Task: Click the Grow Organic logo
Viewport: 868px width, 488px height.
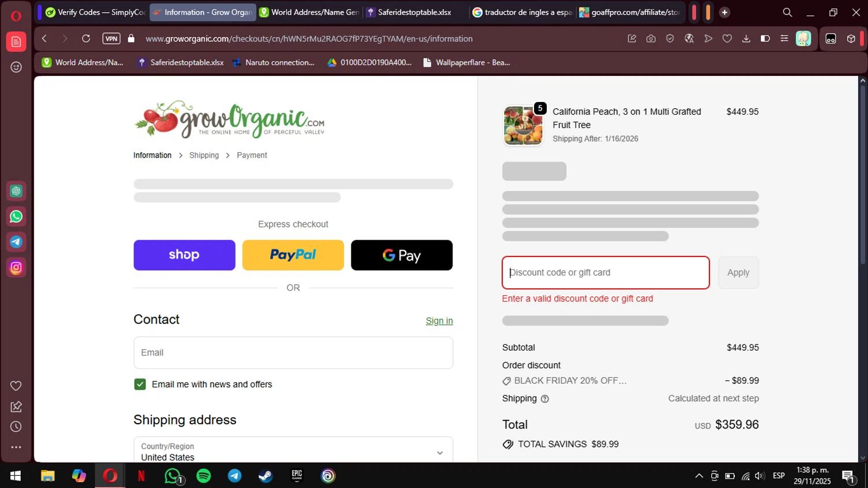Action: coord(230,120)
